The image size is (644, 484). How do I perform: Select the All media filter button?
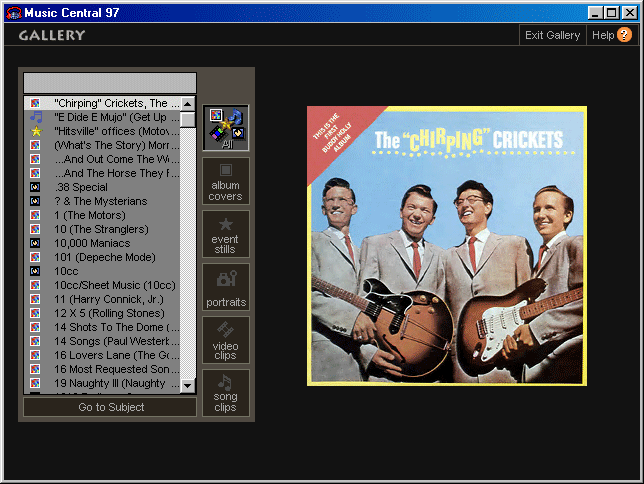click(x=225, y=128)
